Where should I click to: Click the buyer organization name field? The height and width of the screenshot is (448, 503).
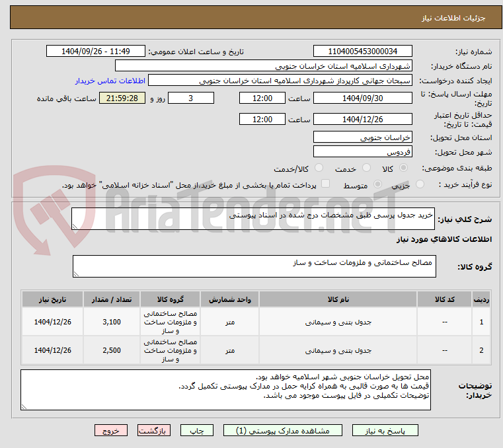pos(263,66)
